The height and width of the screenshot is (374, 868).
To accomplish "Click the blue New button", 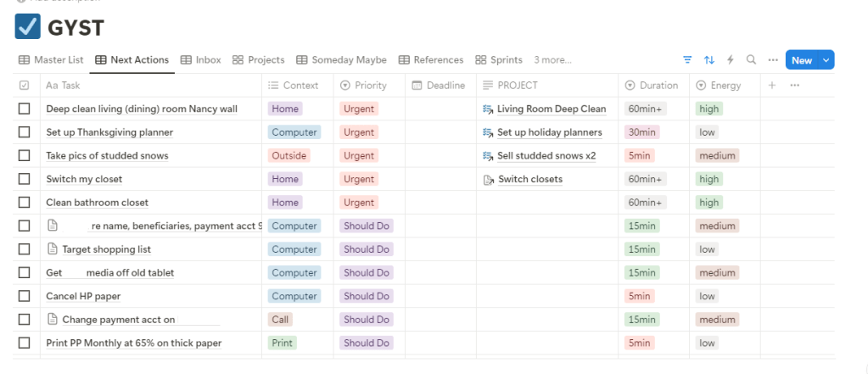I will (801, 60).
